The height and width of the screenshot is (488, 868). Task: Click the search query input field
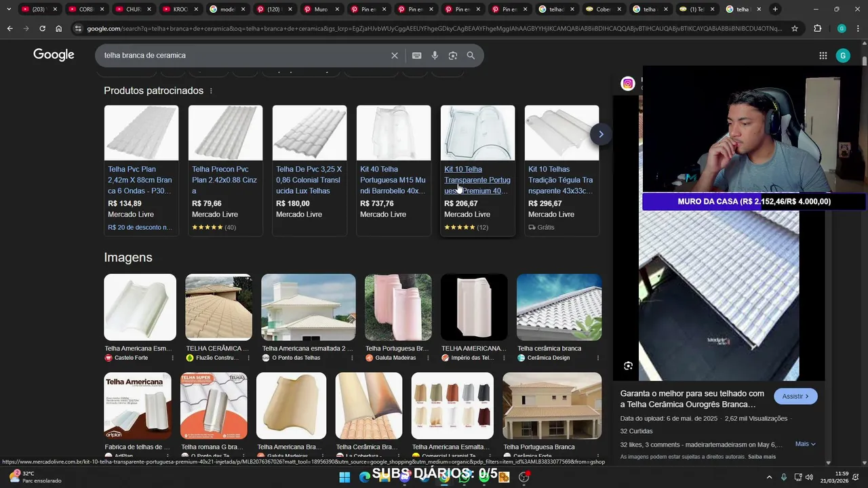click(244, 56)
